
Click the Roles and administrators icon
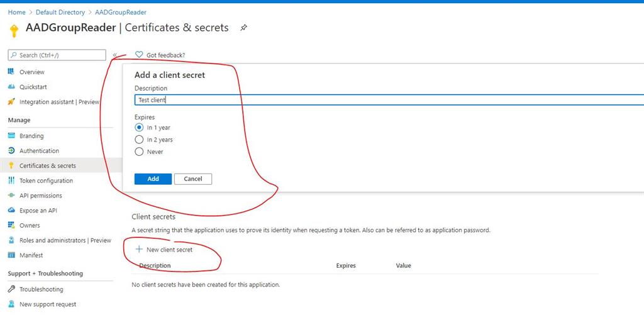(11, 240)
